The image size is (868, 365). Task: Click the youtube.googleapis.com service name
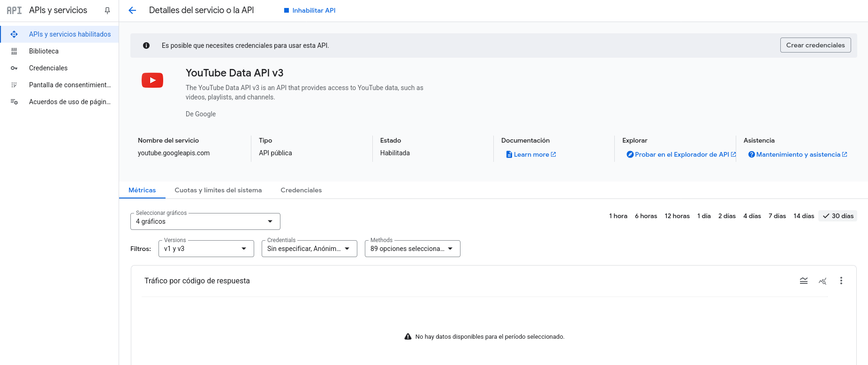[174, 153]
